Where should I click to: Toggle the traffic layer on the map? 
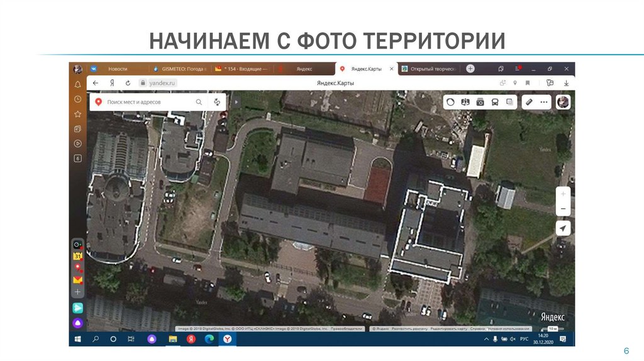coord(450,101)
